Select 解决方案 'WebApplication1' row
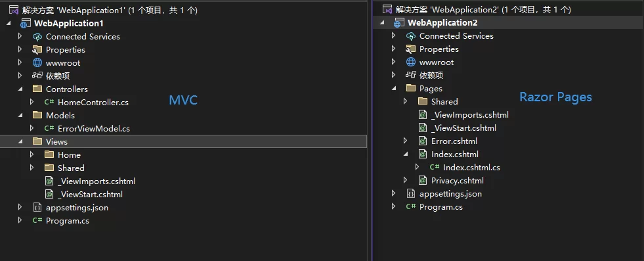 [x=110, y=11]
